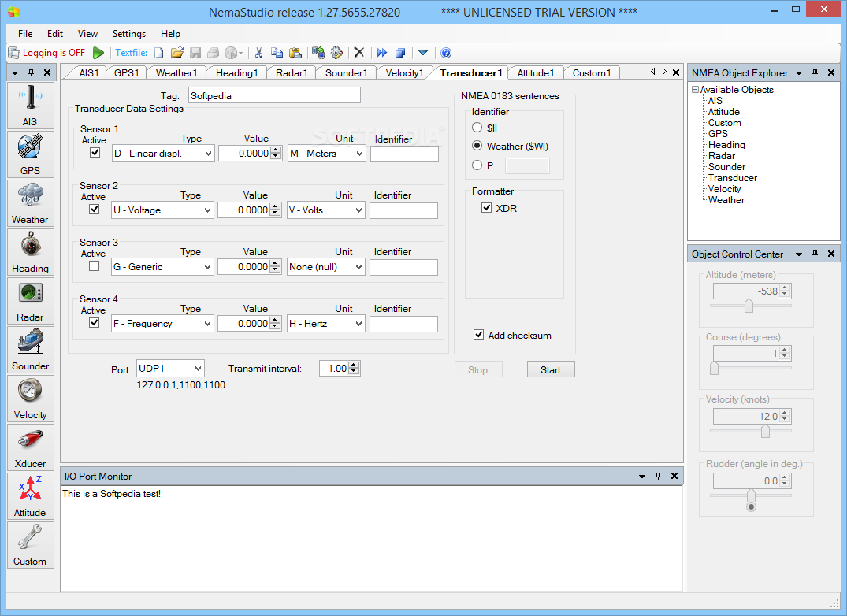847x616 pixels.
Task: Click the Weather cloud icon in the sidebar
Action: pyautogui.click(x=30, y=203)
